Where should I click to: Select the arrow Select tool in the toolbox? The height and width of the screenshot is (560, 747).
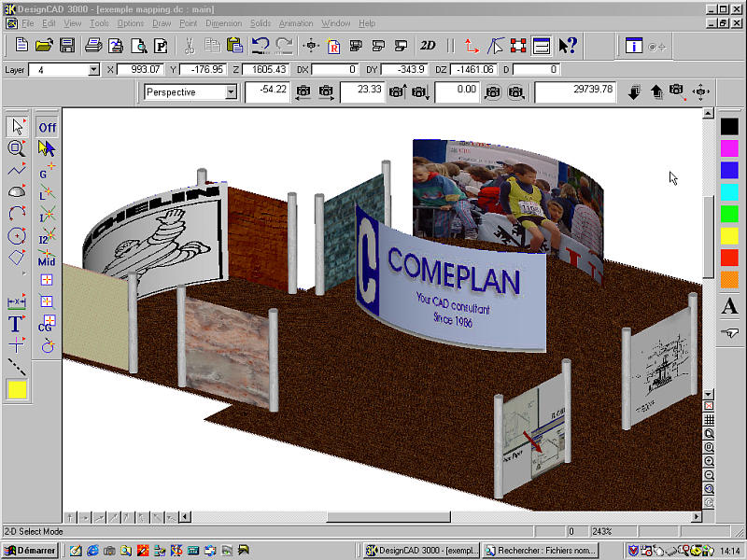pos(17,127)
